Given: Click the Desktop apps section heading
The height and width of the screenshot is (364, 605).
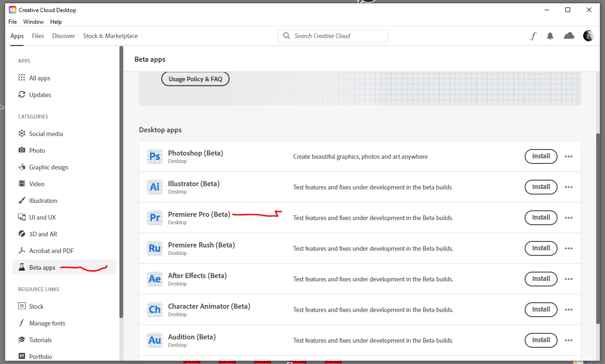Looking at the screenshot, I should coord(160,130).
